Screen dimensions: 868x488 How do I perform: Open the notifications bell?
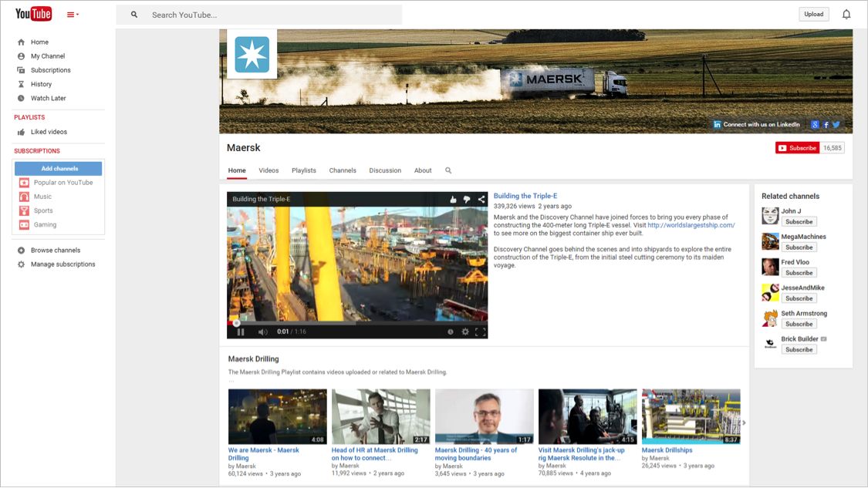coord(846,15)
